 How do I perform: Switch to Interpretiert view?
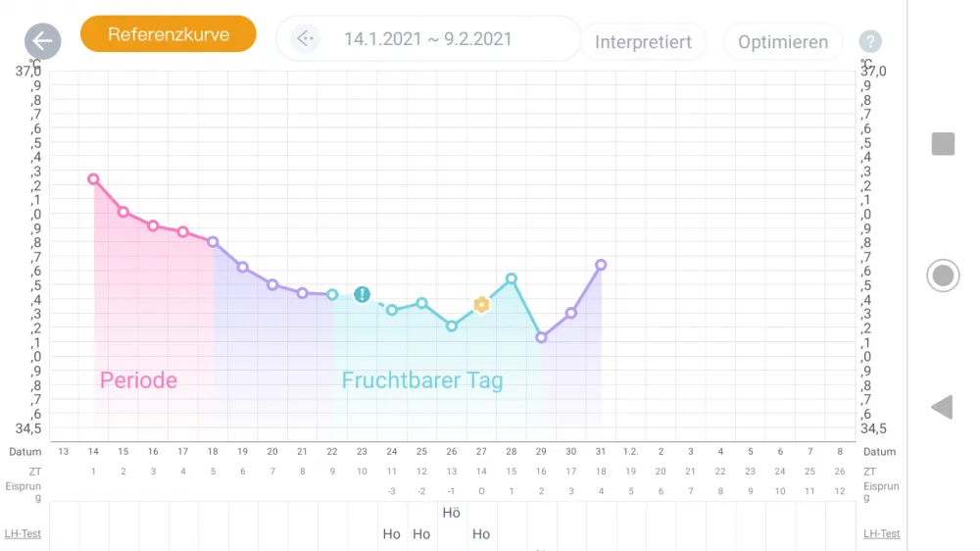[x=643, y=42]
